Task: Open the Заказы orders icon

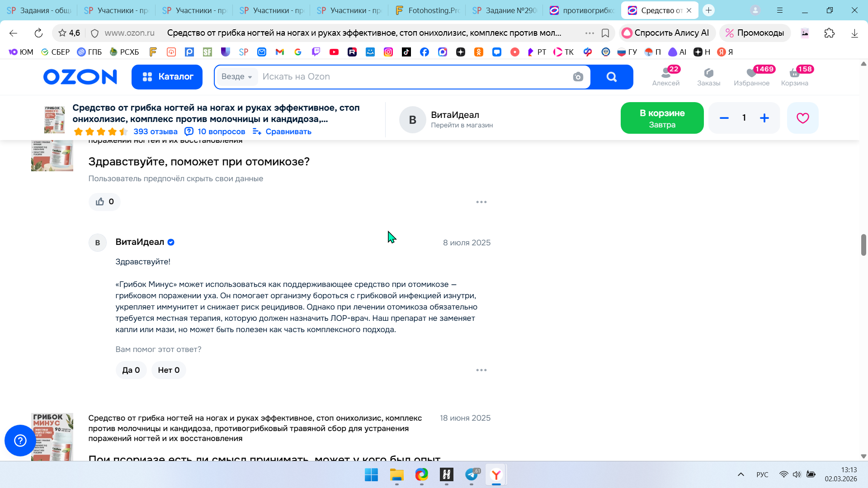Action: coord(708,77)
